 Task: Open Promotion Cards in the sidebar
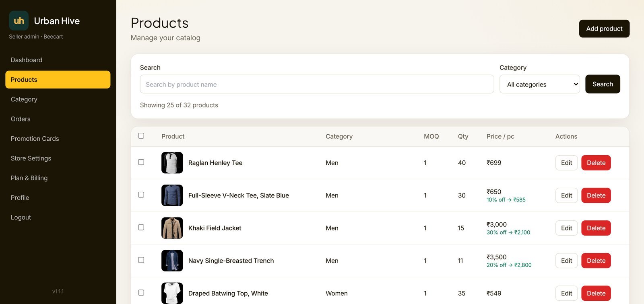pyautogui.click(x=58, y=139)
